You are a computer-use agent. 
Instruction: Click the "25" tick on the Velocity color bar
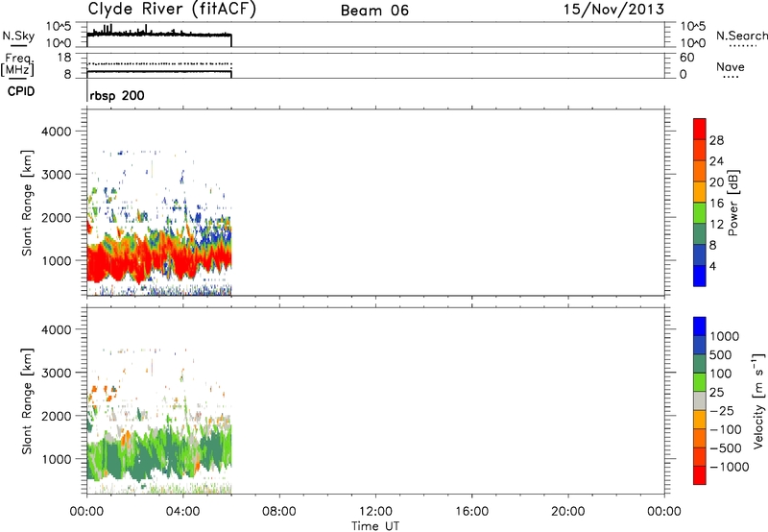(716, 393)
